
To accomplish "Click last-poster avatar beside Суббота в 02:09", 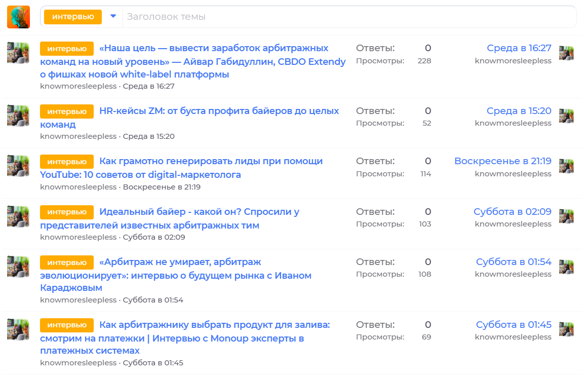I will point(566,216).
